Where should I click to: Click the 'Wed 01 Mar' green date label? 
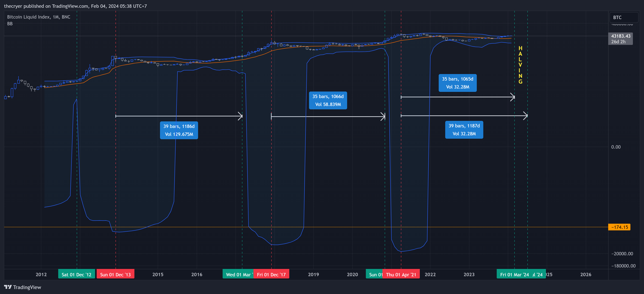click(x=238, y=274)
